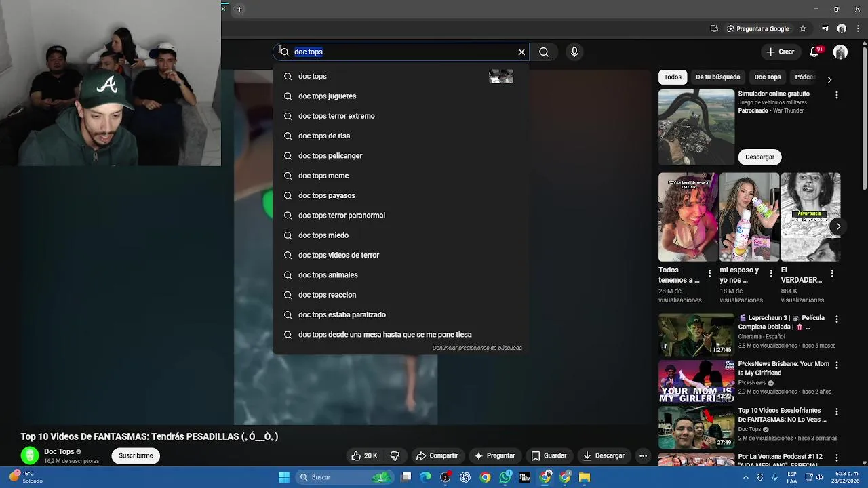868x488 pixels.
Task: Choose suggestion 'doc tops meme'
Action: click(x=401, y=176)
